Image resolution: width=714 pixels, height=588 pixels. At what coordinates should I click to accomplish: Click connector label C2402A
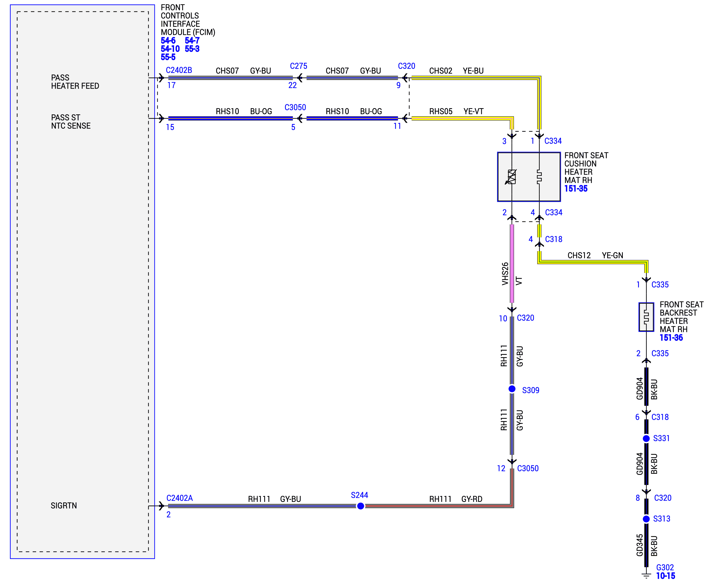[x=180, y=498]
